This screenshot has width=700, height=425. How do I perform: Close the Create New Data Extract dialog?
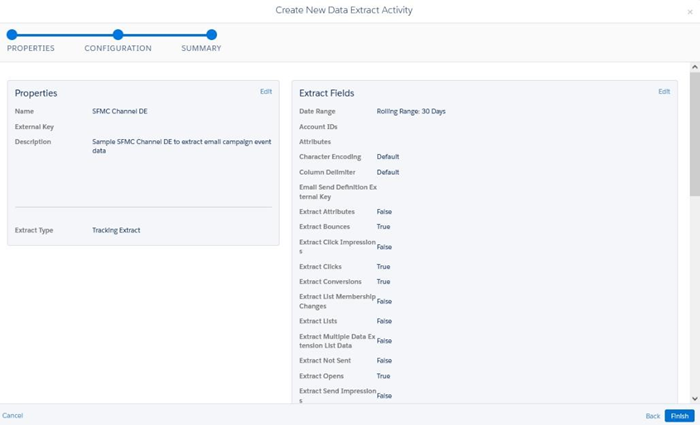689,12
